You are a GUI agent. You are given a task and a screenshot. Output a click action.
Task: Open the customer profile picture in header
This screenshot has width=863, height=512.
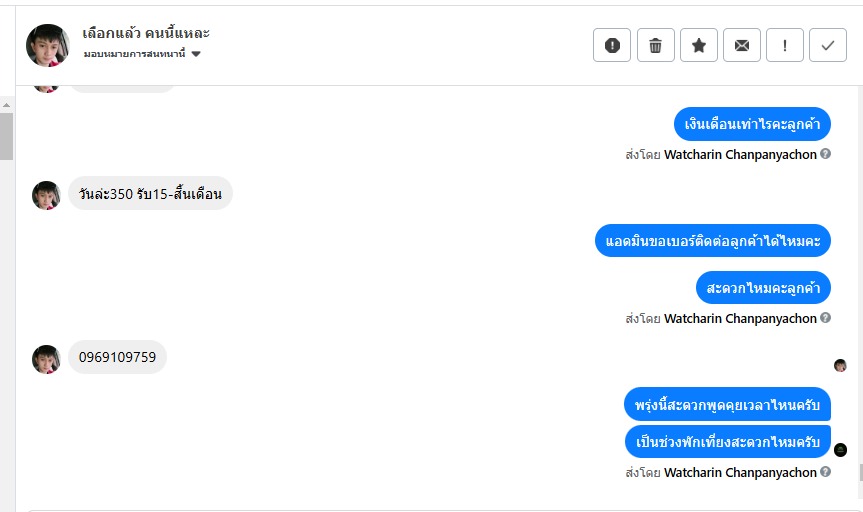pos(48,45)
